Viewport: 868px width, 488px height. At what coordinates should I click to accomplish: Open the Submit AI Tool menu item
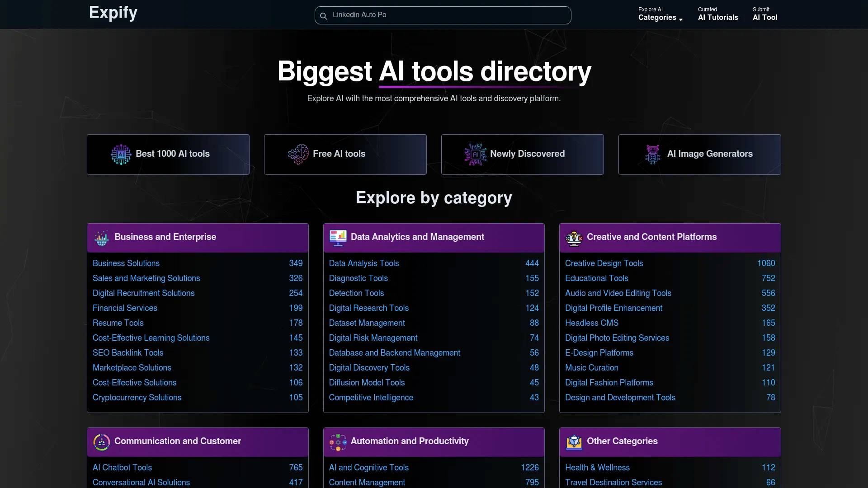pyautogui.click(x=765, y=14)
